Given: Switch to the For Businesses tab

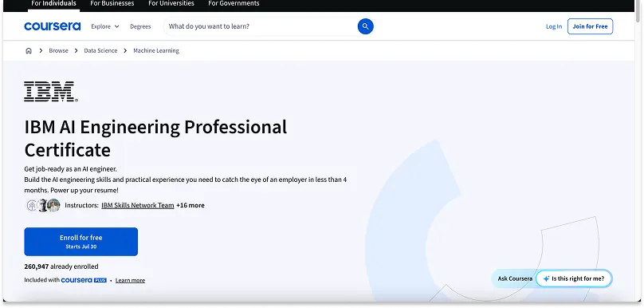Looking at the screenshot, I should 112,4.
